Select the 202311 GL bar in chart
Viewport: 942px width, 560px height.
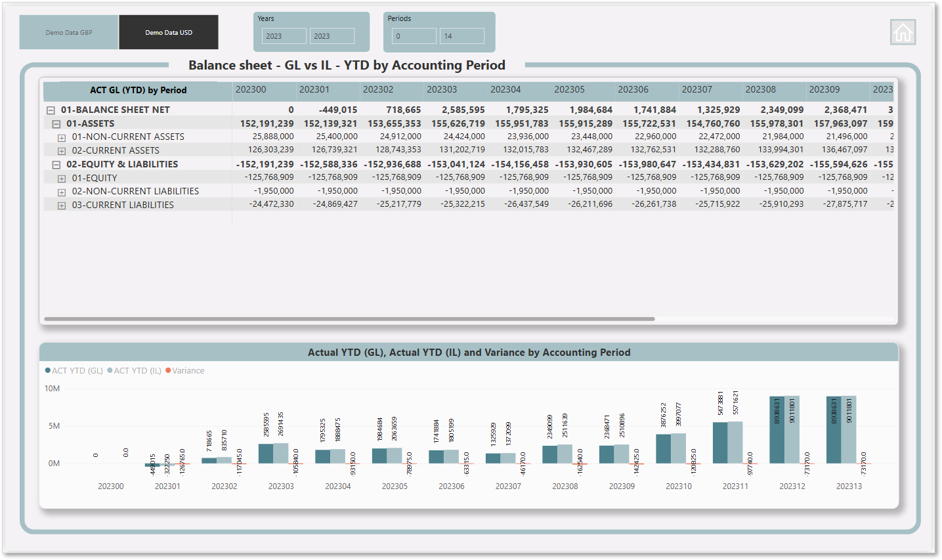(x=720, y=442)
